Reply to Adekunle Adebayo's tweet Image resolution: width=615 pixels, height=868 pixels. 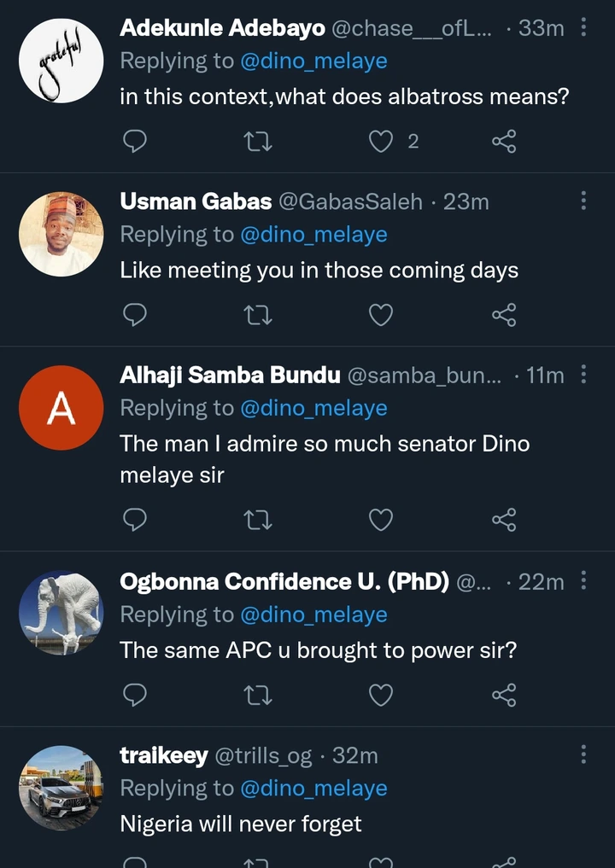(135, 141)
